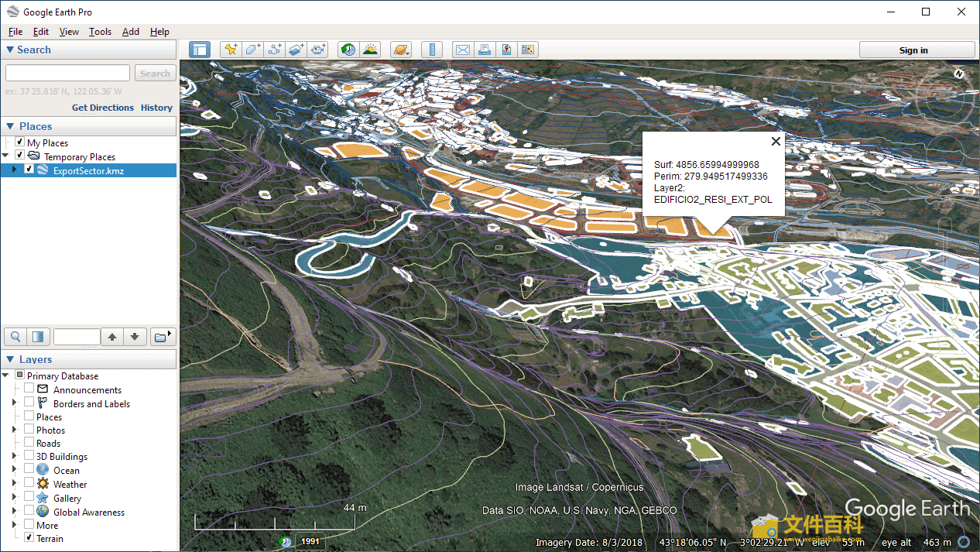Click the Imagery Date 8/3/2018 status text
The width and height of the screenshot is (980, 552).
pos(589,542)
